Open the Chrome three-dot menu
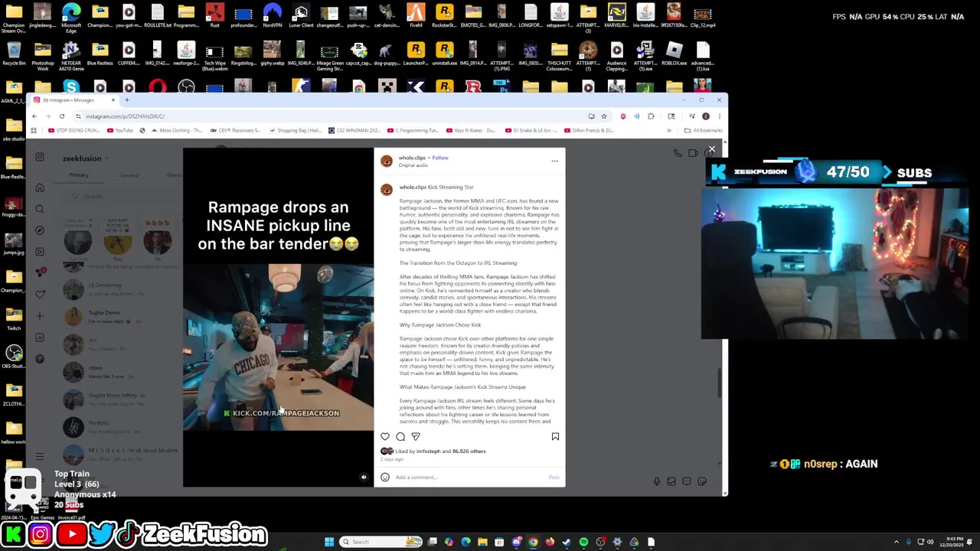 tap(719, 116)
